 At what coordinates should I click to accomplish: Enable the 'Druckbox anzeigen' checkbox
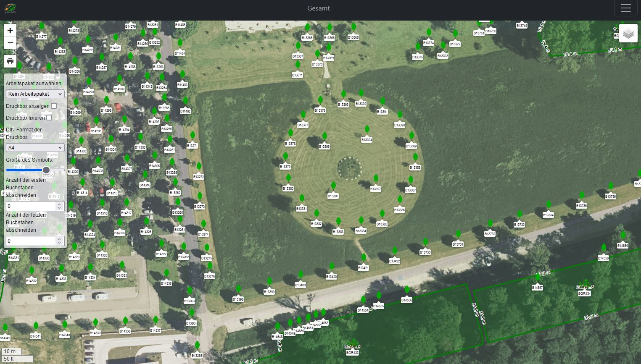54,106
